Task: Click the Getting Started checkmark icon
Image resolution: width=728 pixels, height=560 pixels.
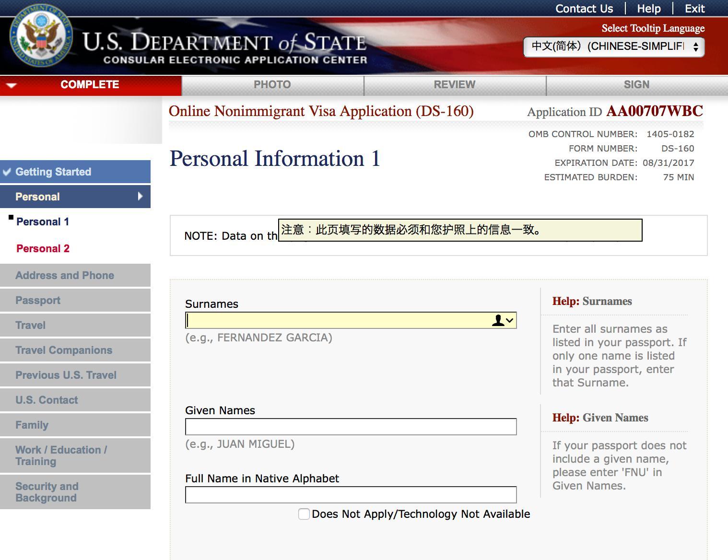Action: click(x=7, y=172)
